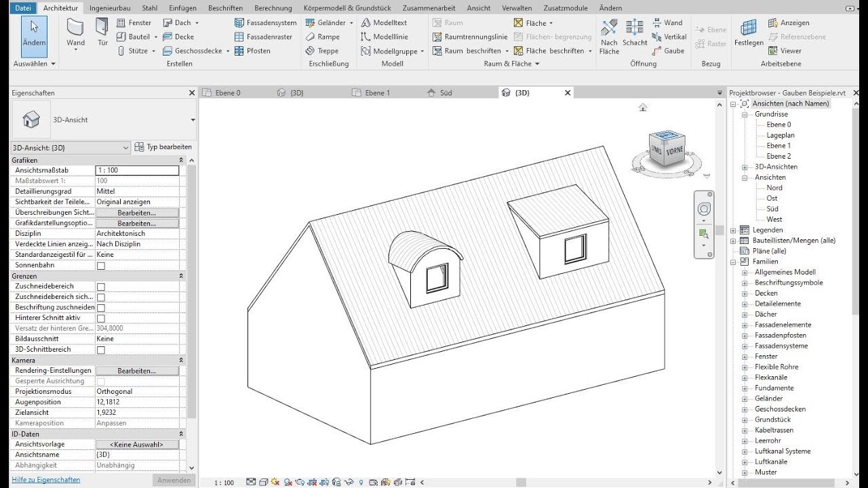Open the Datei menu
This screenshot has height=488, width=868.
[x=23, y=8]
